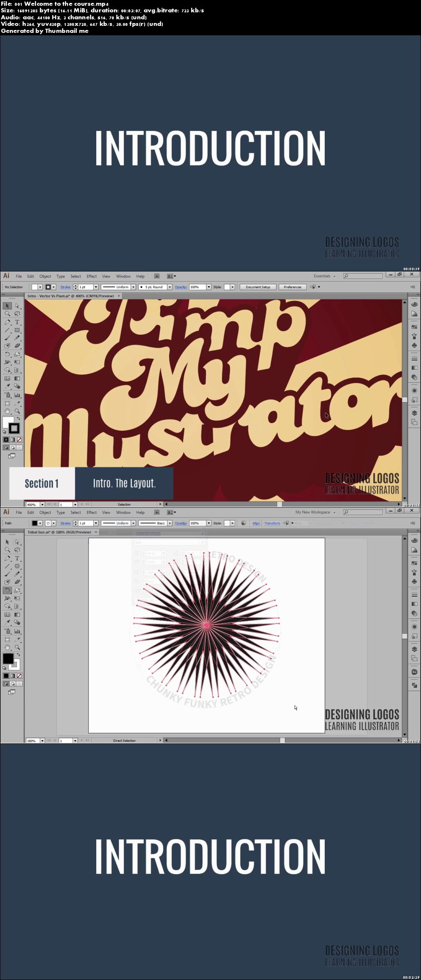The image size is (421, 980).
Task: Enable Gradient mode in Vector Vs Pixel toolbox
Action: 13,439
